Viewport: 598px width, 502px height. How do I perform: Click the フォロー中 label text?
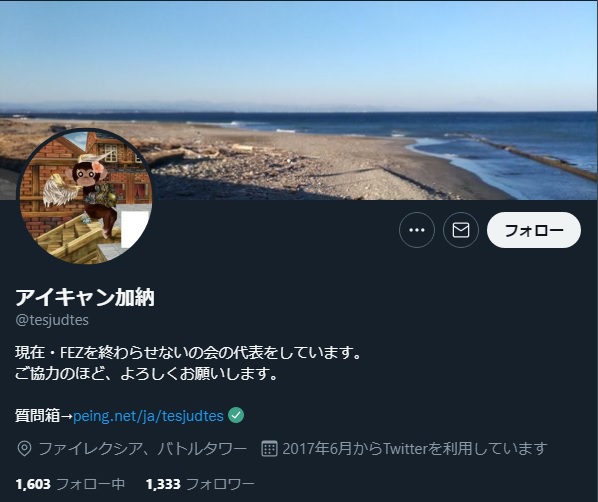[90, 484]
